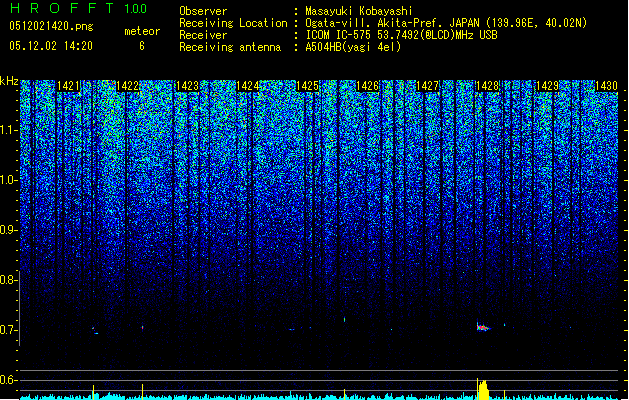Click observer name Masayuki Kobayashi
629x400 pixels.
pos(358,11)
